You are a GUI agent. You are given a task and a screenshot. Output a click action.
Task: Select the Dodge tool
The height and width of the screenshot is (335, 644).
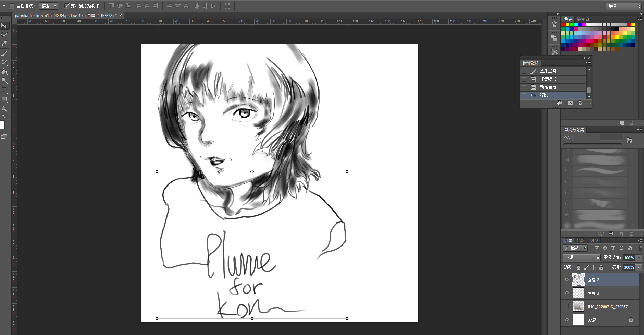click(4, 81)
